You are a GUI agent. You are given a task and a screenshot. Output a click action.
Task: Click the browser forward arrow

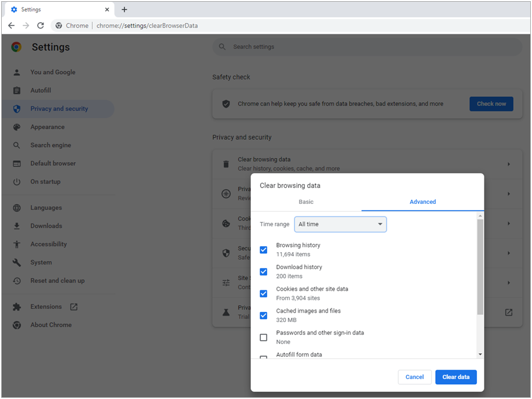click(x=26, y=25)
